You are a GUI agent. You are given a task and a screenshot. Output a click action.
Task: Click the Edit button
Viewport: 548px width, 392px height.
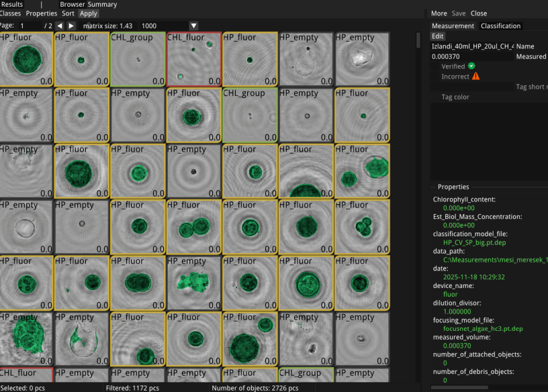[x=437, y=36]
